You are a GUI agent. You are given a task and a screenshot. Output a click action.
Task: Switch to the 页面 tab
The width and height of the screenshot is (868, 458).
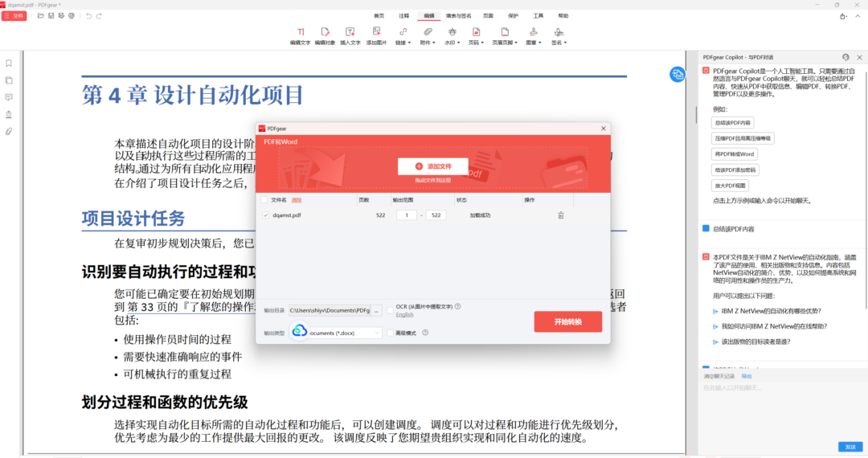(489, 16)
